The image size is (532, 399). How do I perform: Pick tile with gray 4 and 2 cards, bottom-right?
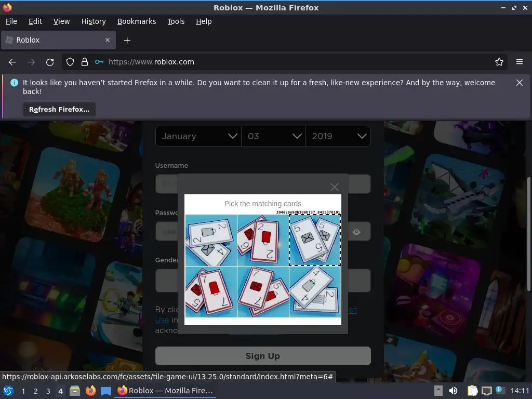tap(315, 292)
